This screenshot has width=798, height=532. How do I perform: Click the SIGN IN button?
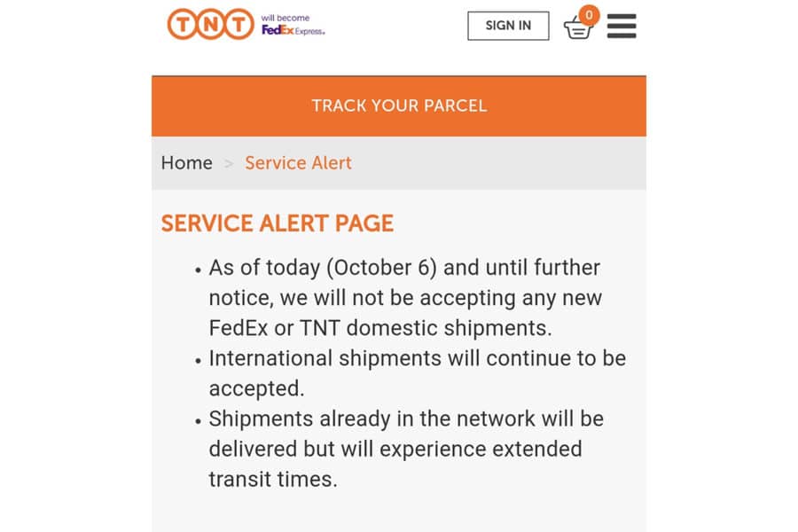click(x=508, y=26)
